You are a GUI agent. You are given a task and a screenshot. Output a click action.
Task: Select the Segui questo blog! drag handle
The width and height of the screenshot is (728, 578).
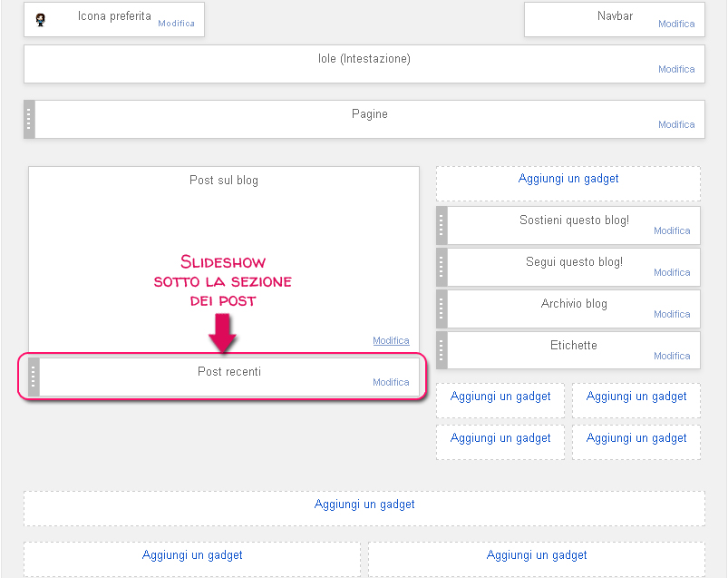(x=442, y=267)
